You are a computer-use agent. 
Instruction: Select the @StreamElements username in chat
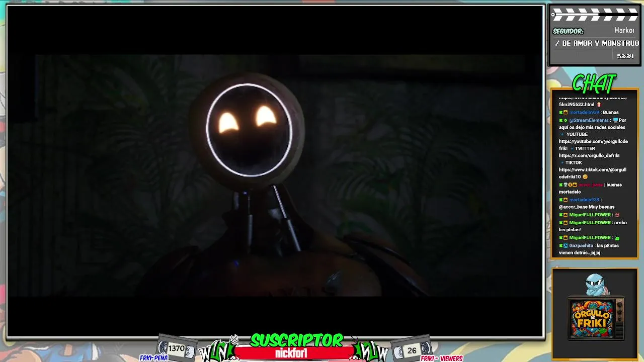[x=589, y=120]
